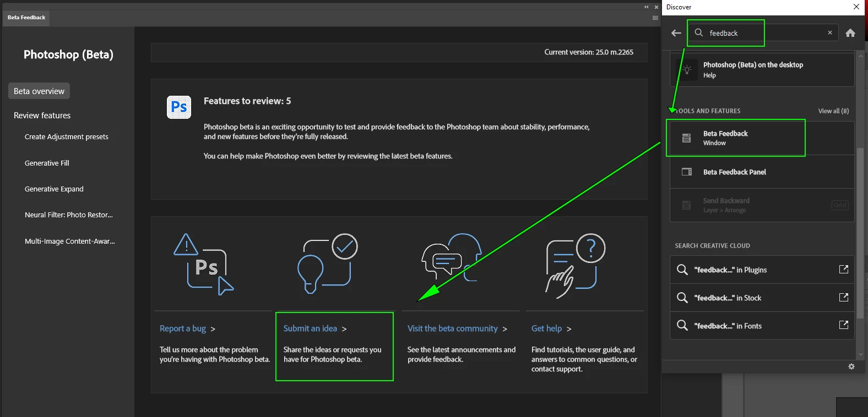The image size is (868, 417).
Task: Click the search magnifier in Discover field
Action: (x=699, y=32)
